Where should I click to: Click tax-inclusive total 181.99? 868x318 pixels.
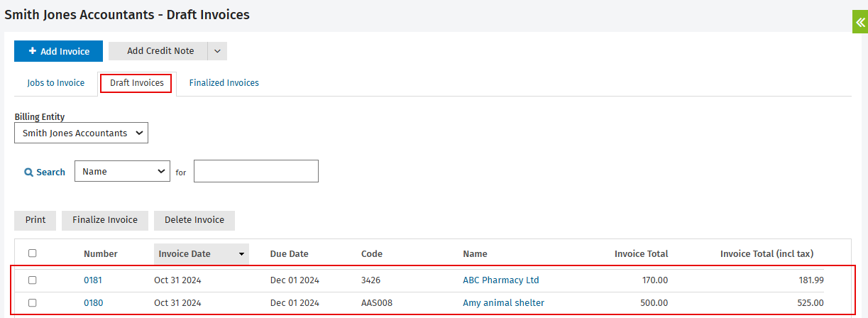pyautogui.click(x=811, y=280)
